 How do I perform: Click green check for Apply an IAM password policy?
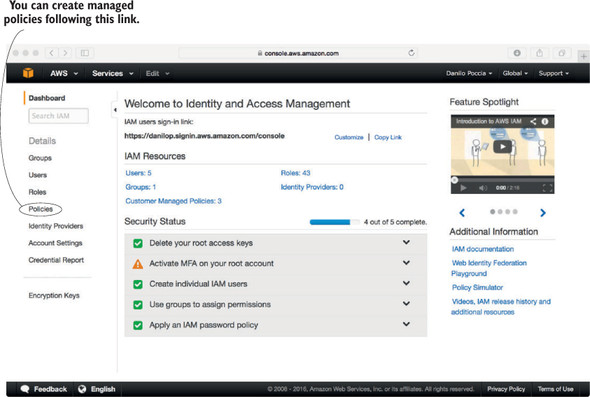pyautogui.click(x=138, y=325)
